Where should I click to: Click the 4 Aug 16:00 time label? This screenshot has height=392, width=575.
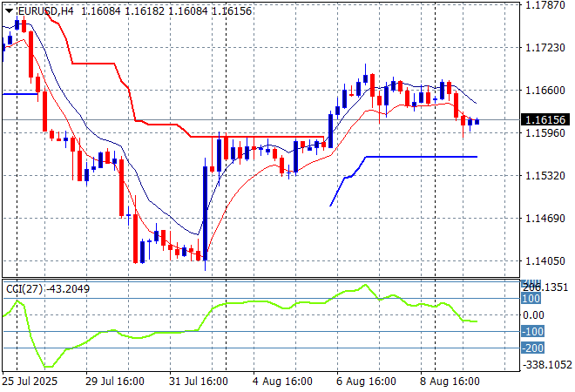282,382
